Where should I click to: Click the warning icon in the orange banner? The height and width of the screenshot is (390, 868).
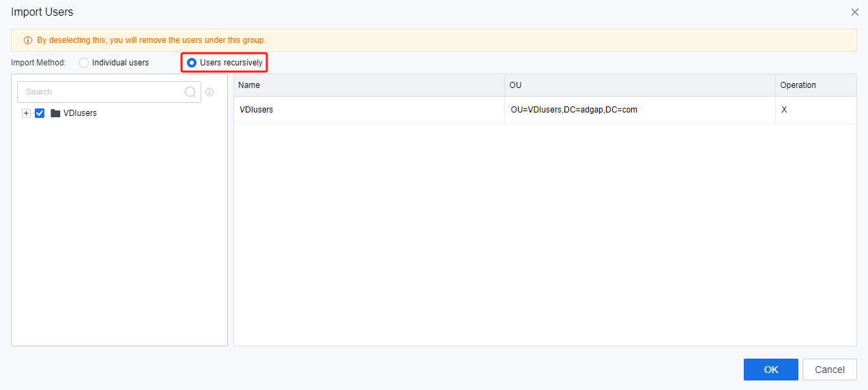(x=28, y=40)
